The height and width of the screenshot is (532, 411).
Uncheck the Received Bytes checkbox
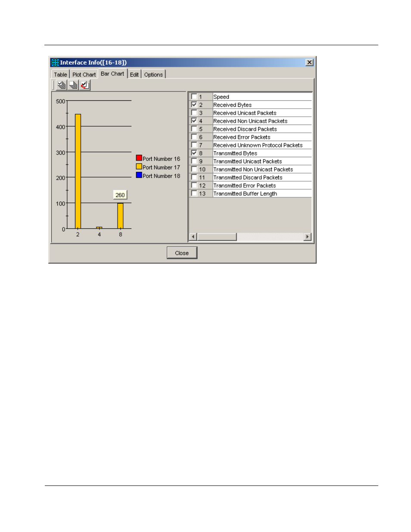(194, 105)
